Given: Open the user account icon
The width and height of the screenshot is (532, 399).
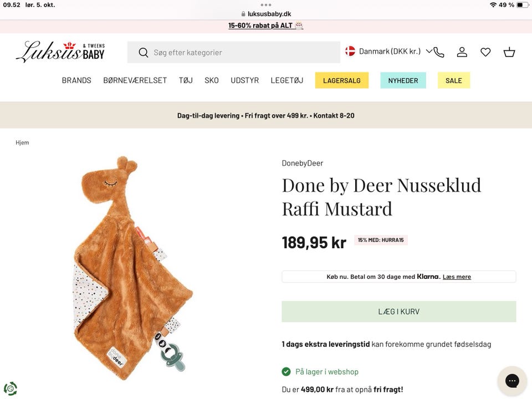Looking at the screenshot, I should click(462, 52).
